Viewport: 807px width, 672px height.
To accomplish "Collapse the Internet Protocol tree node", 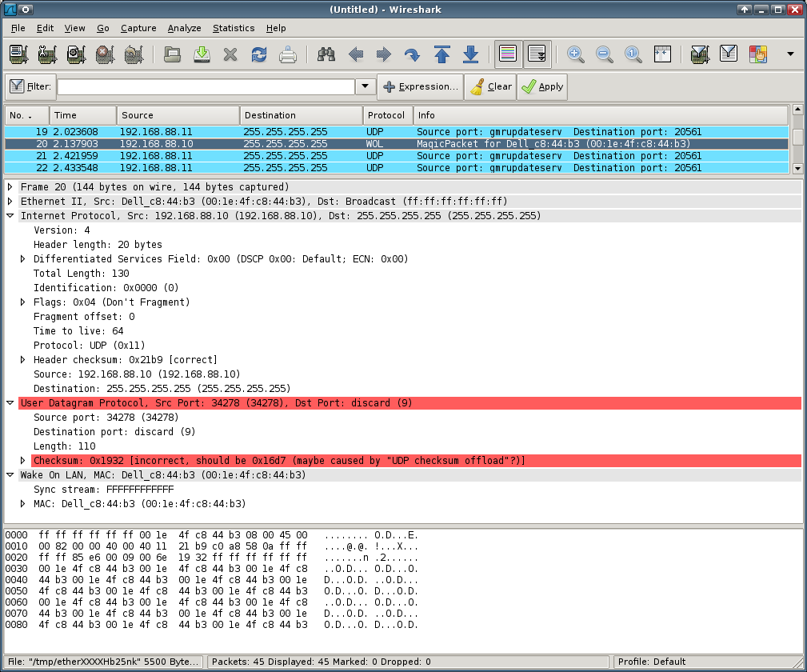I will 10,215.
